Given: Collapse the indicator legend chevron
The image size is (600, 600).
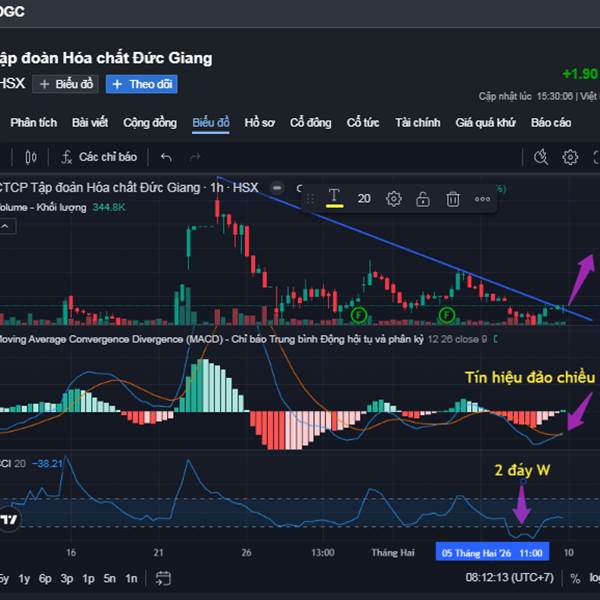Looking at the screenshot, I should point(5,227).
